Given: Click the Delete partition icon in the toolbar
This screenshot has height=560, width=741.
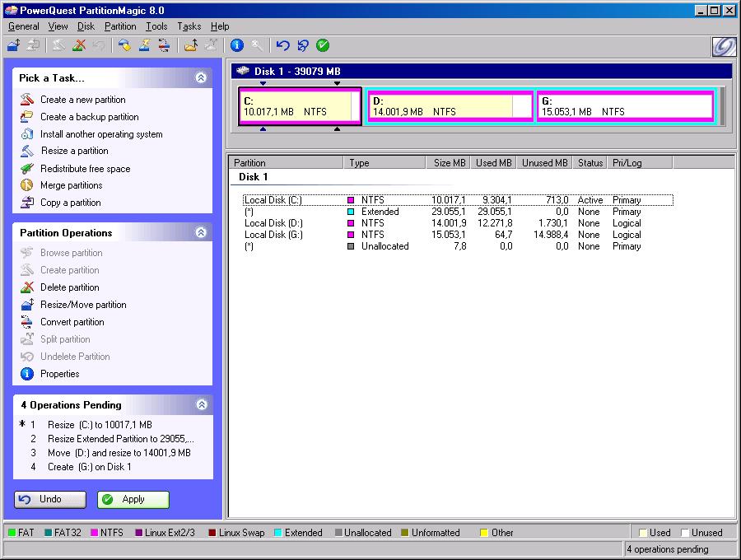Looking at the screenshot, I should pos(79,45).
